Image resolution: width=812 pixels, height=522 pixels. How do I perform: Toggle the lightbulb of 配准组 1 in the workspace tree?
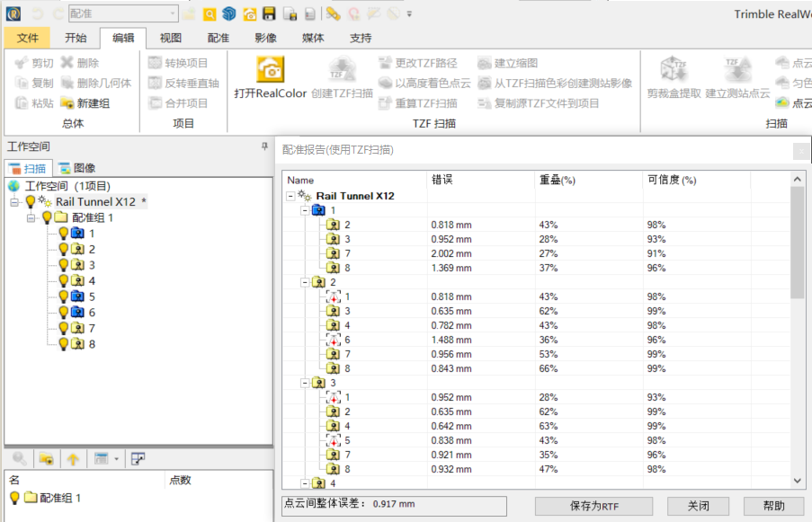coord(47,217)
